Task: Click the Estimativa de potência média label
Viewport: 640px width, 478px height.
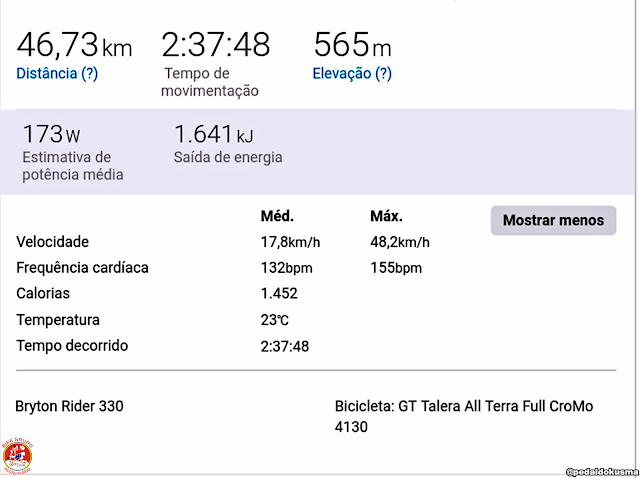Action: pos(72,166)
